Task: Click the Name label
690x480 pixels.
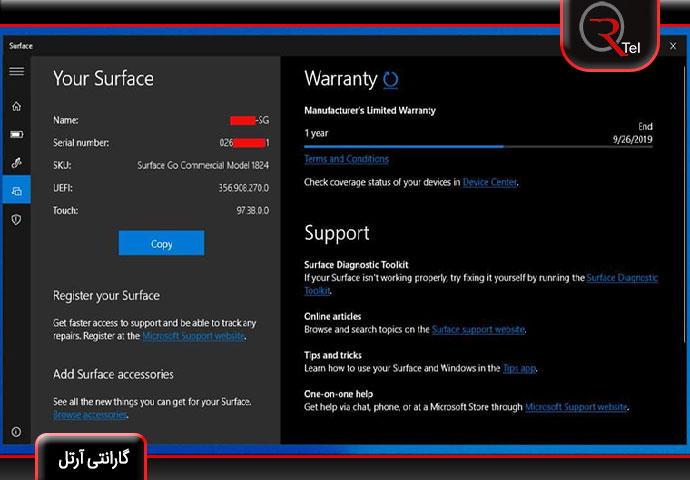Action: [66, 120]
